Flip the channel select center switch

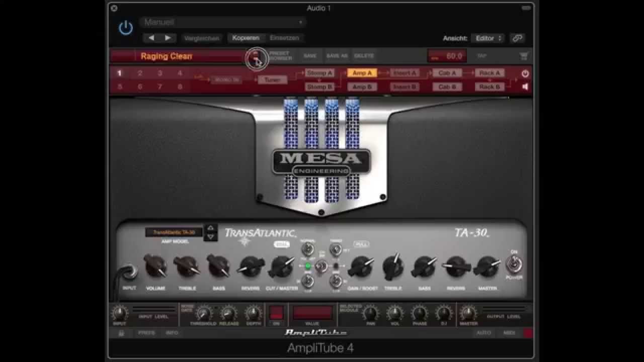321,265
